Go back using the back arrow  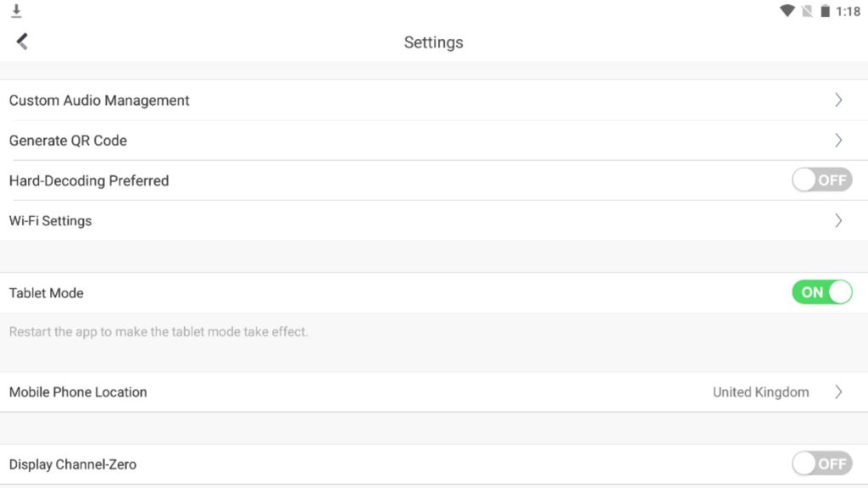pos(22,42)
